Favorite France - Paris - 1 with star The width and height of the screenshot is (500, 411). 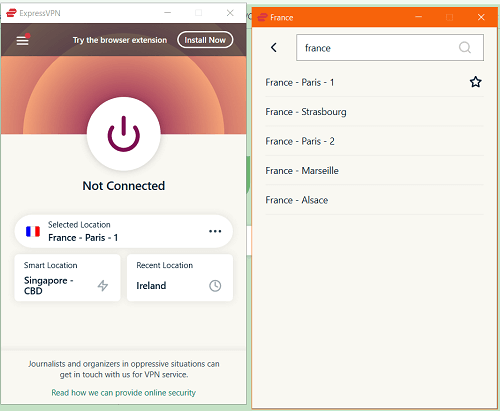pyautogui.click(x=476, y=82)
